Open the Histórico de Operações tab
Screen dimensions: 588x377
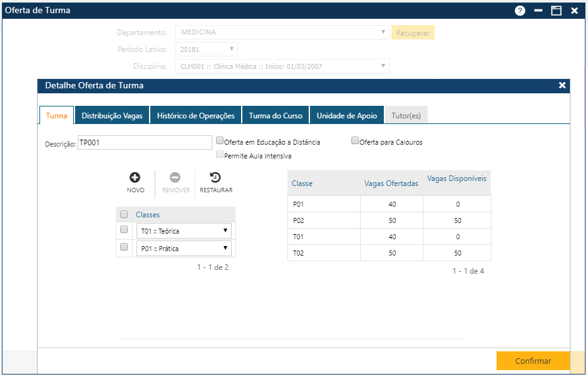coord(195,116)
